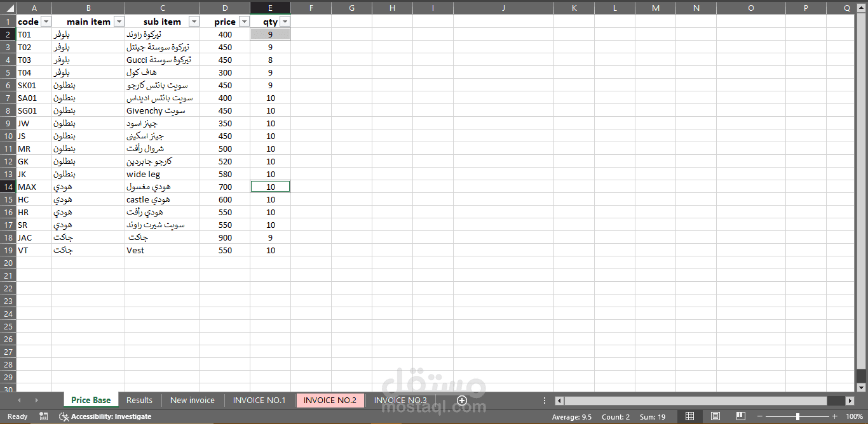Open the INVOICE NO.1 sheet tab
The image size is (868, 424).
point(259,400)
